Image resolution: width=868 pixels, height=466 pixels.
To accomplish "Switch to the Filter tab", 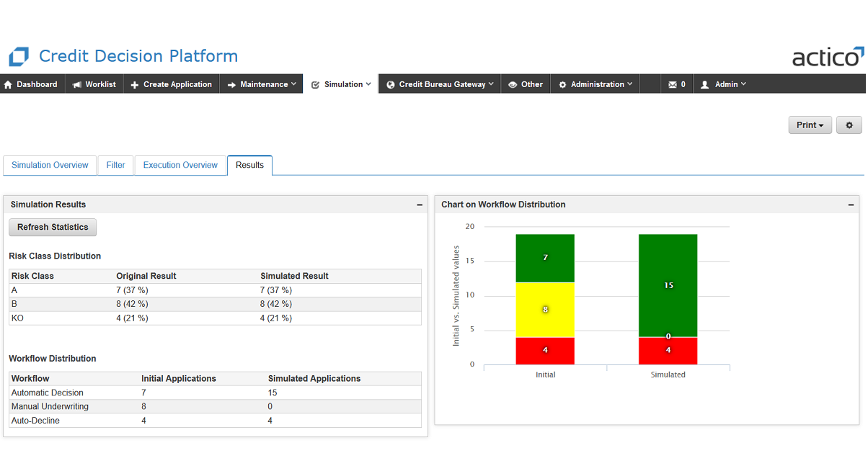I will (115, 165).
